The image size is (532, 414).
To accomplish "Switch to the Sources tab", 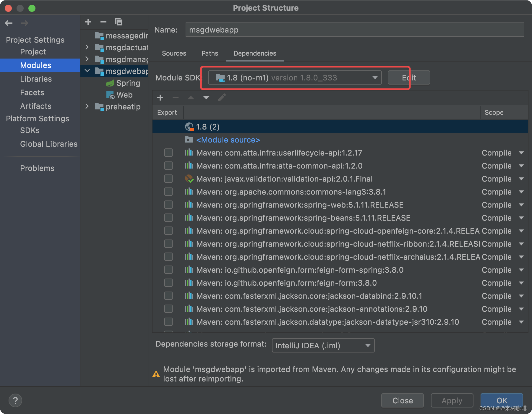I will (174, 53).
